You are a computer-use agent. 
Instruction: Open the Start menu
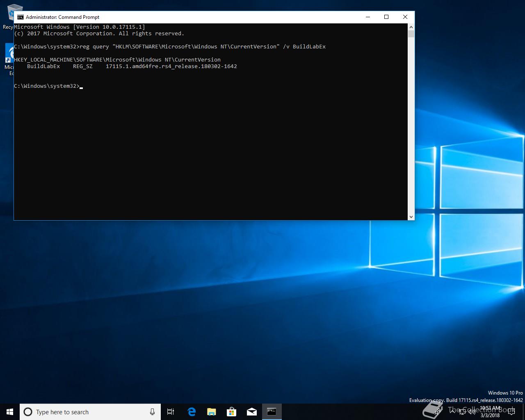click(x=10, y=412)
